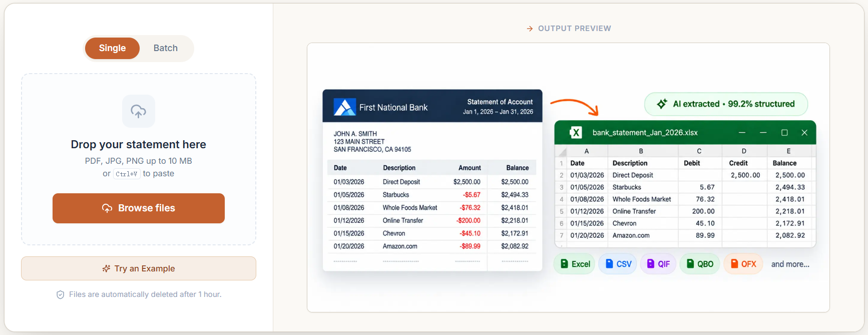868x335 pixels.
Task: Click the First National Bank logo
Action: [345, 107]
